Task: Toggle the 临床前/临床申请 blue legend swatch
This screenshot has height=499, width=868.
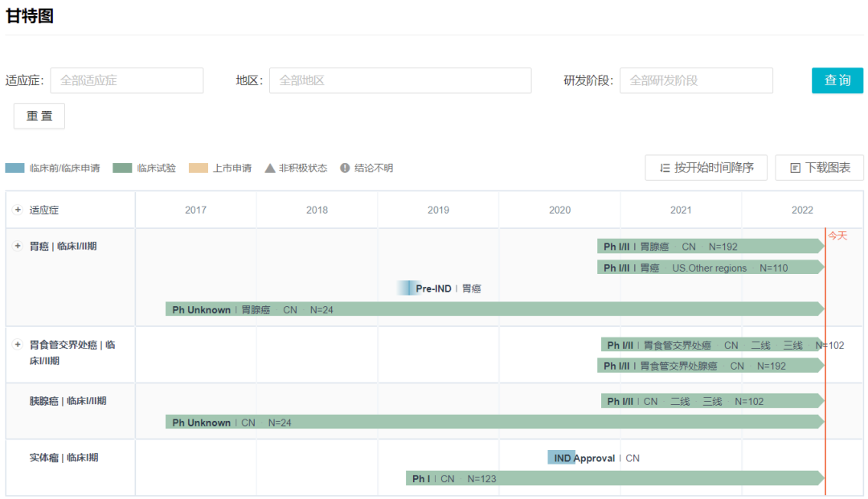Action: tap(15, 168)
